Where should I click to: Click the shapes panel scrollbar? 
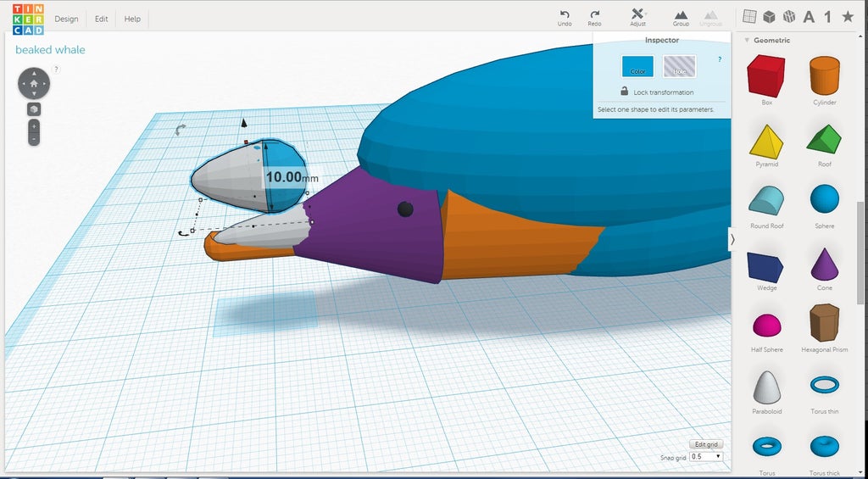pyautogui.click(x=860, y=252)
